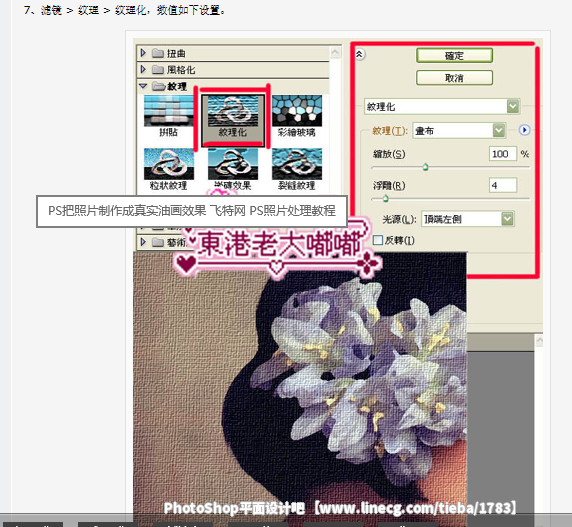This screenshot has width=572, height=527.
Task: Click the 浮雕 relief slider handle
Action: 385,199
